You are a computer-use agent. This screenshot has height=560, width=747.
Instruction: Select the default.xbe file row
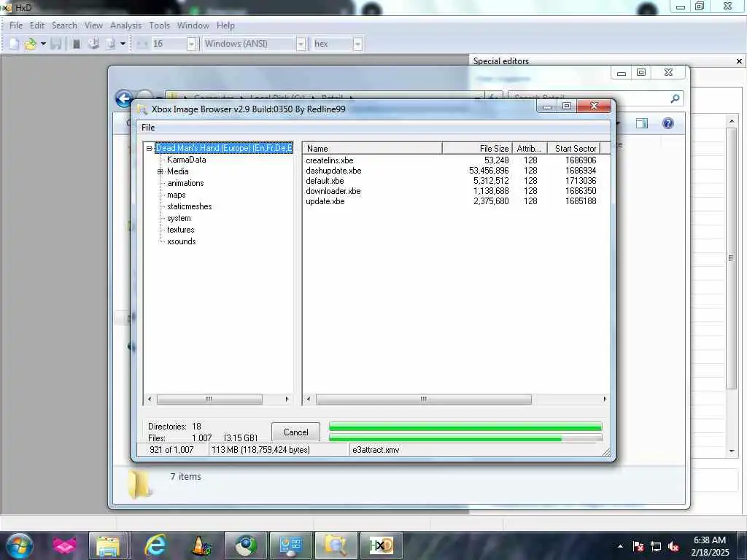click(x=451, y=181)
